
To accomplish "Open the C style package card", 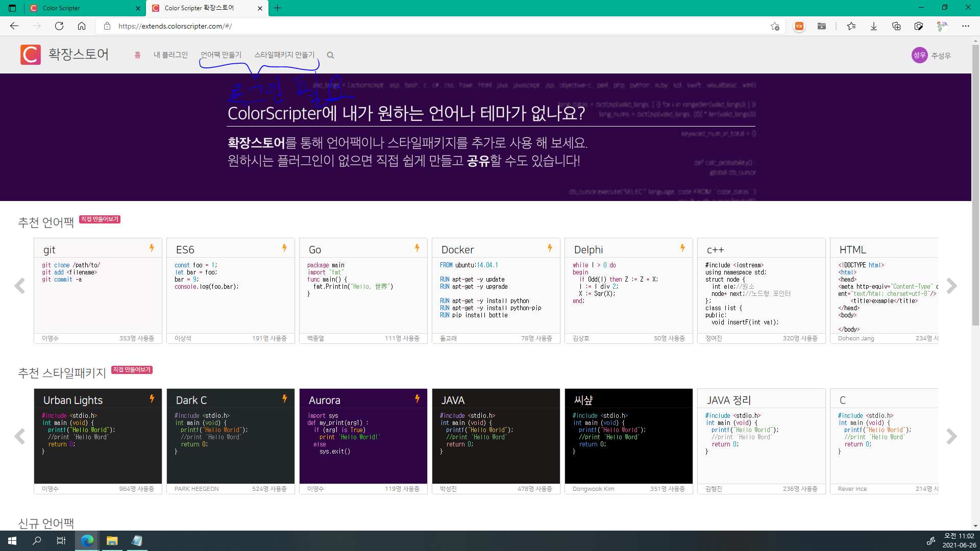I will point(884,441).
